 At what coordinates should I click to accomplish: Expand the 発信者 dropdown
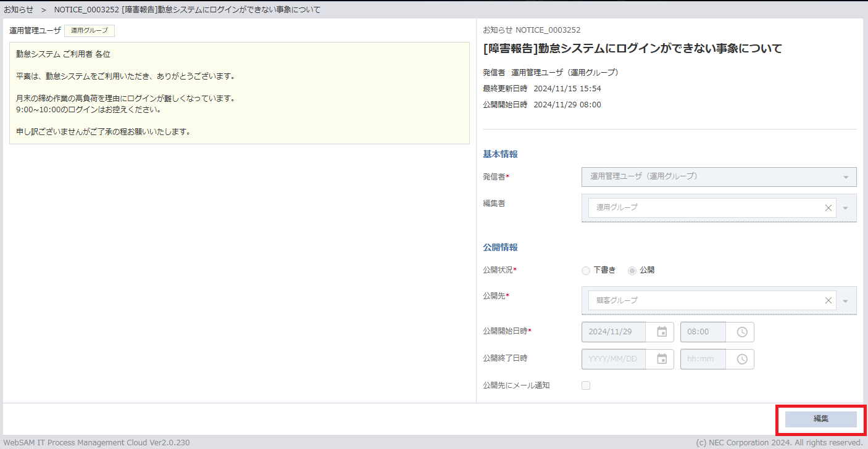(845, 177)
